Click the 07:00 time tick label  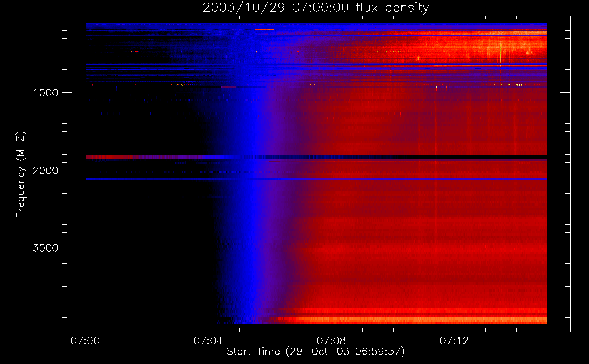(x=86, y=341)
